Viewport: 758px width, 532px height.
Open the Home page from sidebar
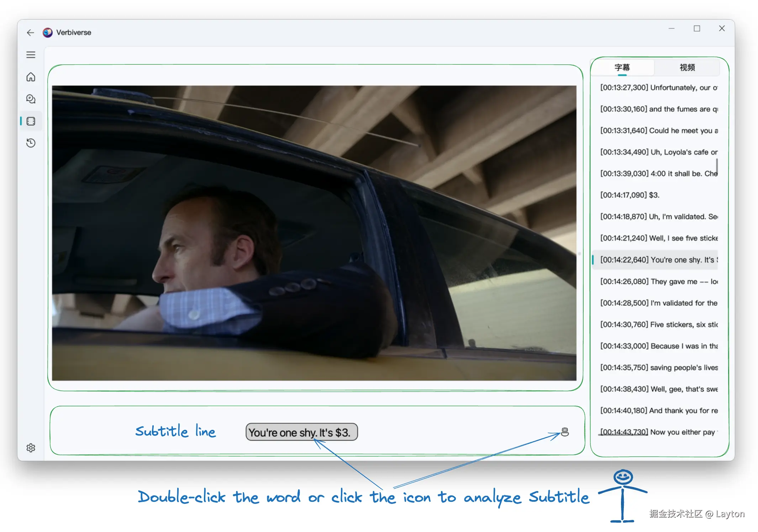coord(31,77)
